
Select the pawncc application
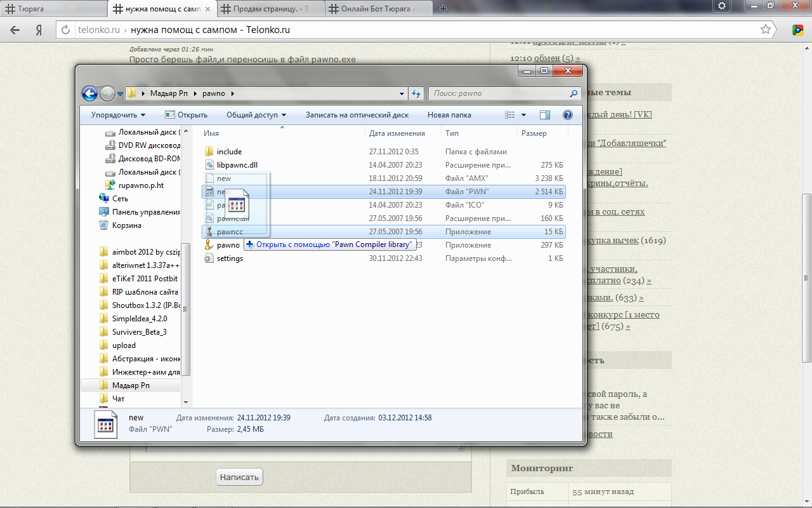[x=383, y=232]
